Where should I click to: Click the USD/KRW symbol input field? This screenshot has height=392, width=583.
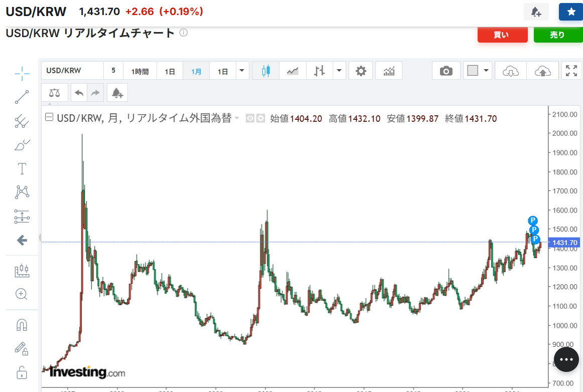pyautogui.click(x=72, y=71)
